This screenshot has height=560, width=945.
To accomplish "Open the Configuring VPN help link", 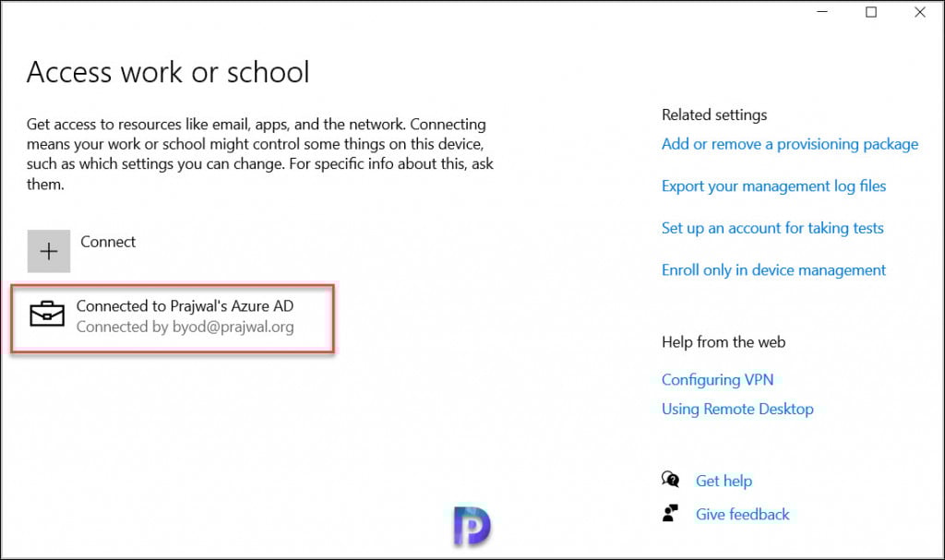I will (717, 380).
